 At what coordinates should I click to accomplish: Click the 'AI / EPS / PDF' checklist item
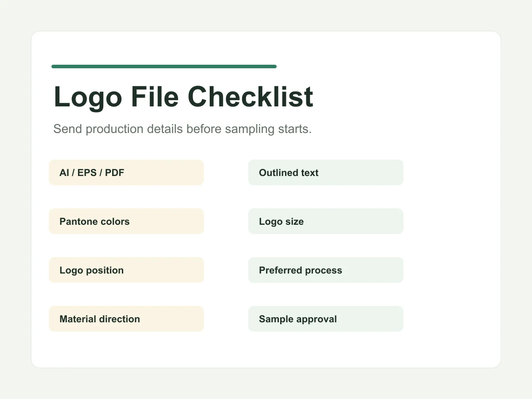pyautogui.click(x=126, y=172)
